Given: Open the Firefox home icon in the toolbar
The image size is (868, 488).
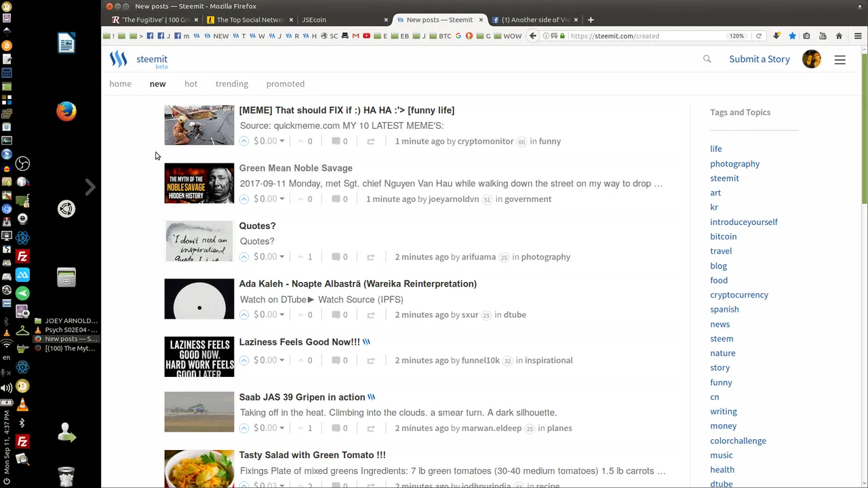Looking at the screenshot, I should tap(839, 36).
